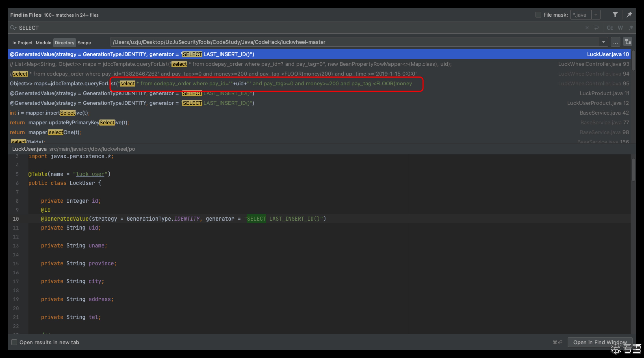Switch to Module scope tab
The image size is (644, 358).
pos(43,43)
